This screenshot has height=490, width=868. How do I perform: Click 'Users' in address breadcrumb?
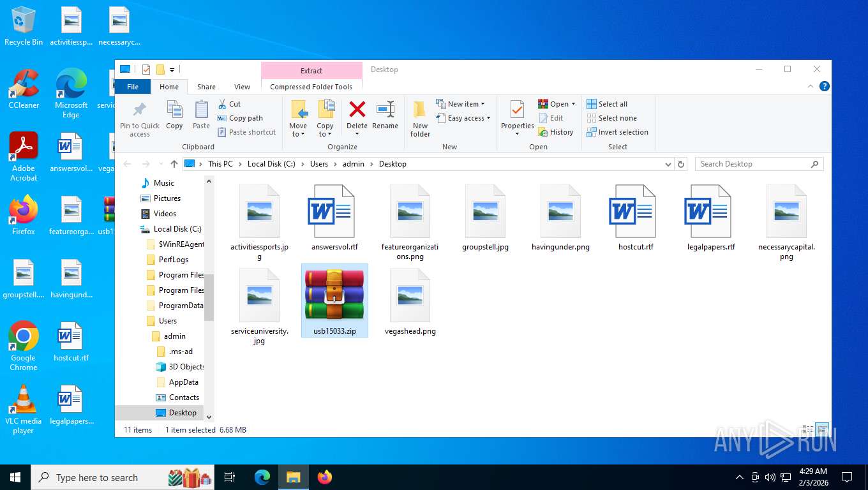coord(319,164)
